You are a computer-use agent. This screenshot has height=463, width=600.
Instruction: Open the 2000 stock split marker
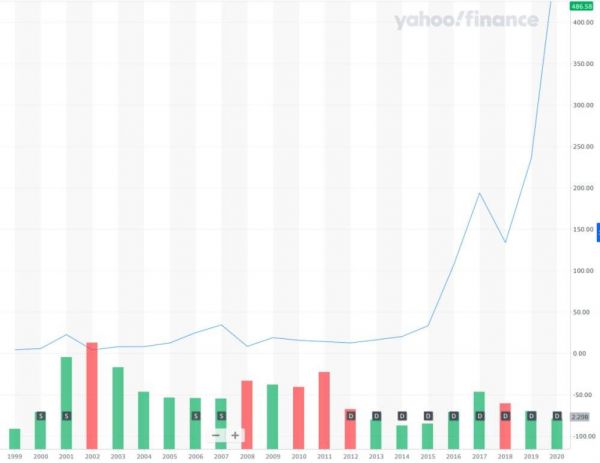[41, 415]
